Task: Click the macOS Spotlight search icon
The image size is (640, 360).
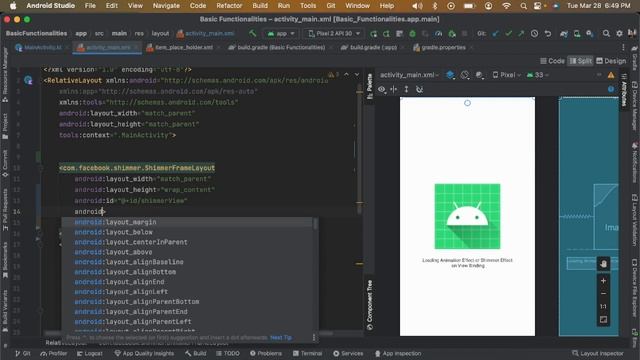Action: tap(523, 6)
